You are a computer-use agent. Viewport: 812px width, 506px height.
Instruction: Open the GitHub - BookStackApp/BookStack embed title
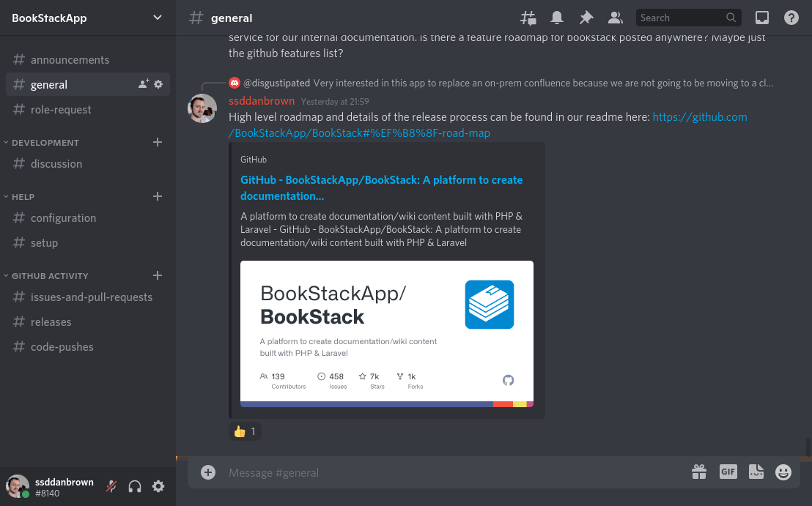[x=381, y=187]
